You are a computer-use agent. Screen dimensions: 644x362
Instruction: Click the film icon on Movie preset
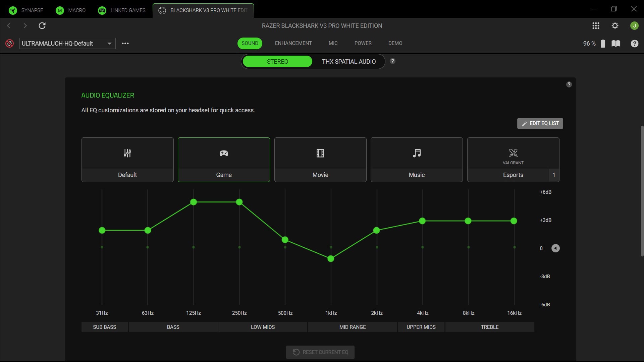[320, 153]
